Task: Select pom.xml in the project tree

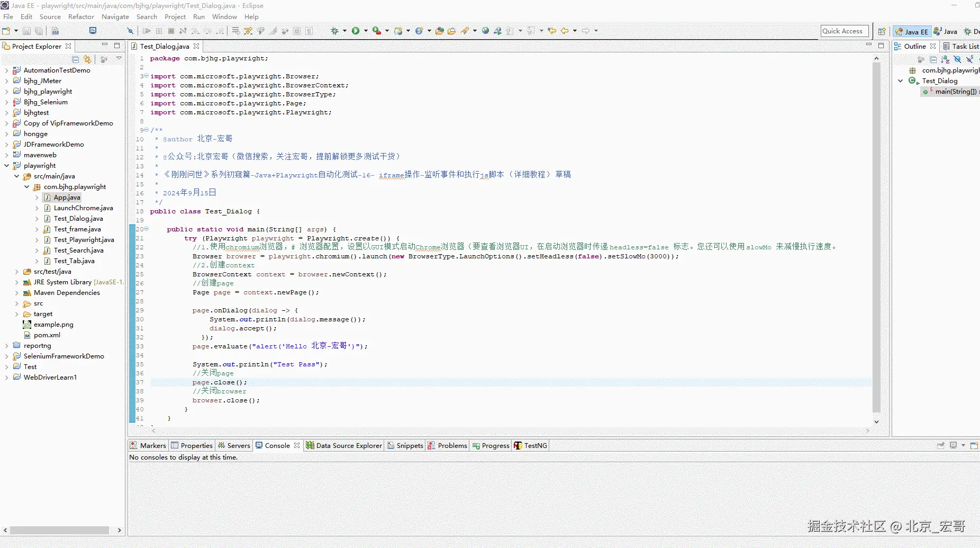Action: [x=47, y=335]
